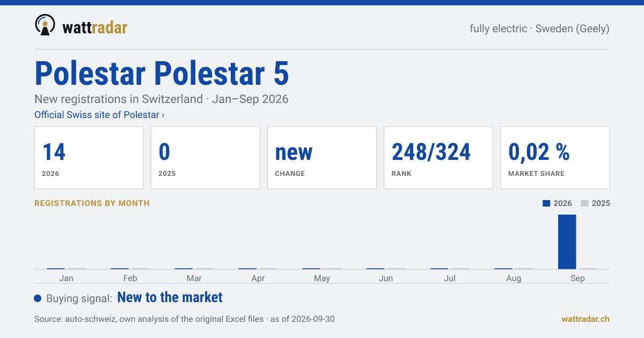
Task: Click the '248/324' rank card
Action: 438,158
